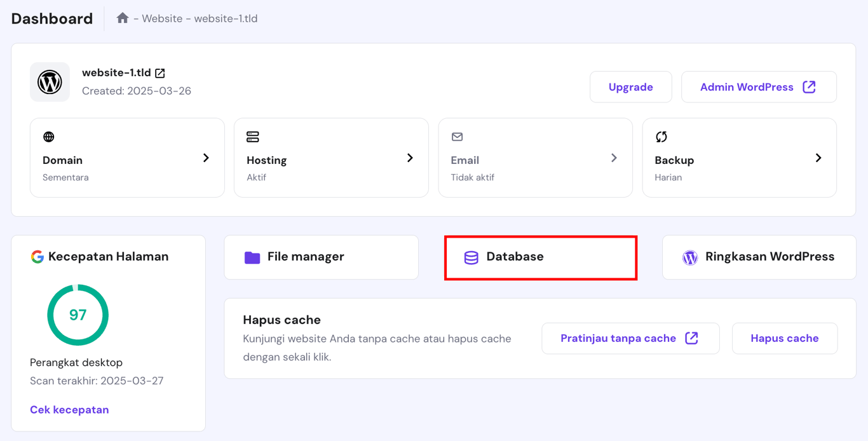Viewport: 868px width, 441px height.
Task: Click the File manager folder icon
Action: (x=252, y=257)
